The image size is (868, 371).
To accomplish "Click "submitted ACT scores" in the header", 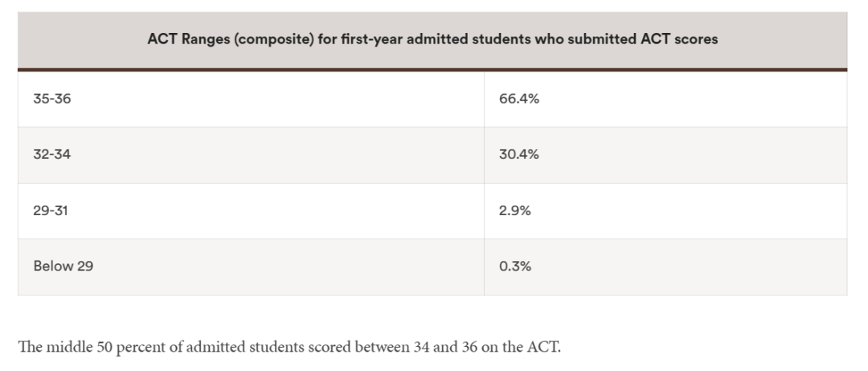I will tap(648, 39).
